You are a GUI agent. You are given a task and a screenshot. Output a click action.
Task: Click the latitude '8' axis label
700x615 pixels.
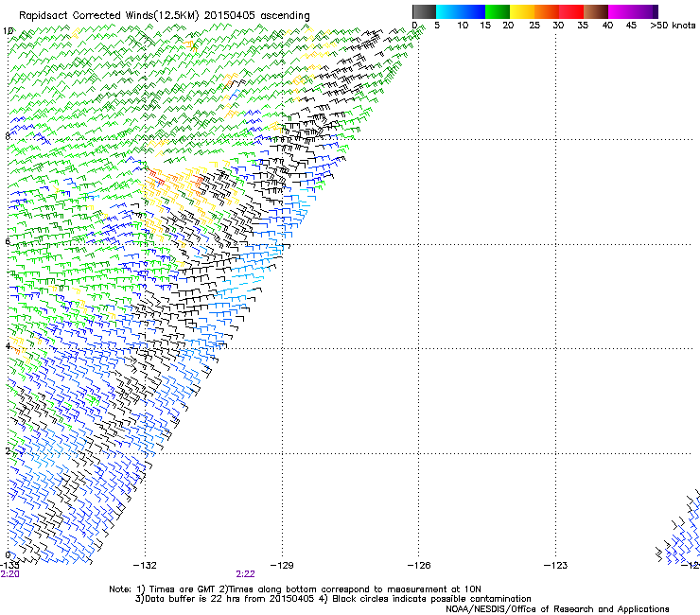click(8, 136)
